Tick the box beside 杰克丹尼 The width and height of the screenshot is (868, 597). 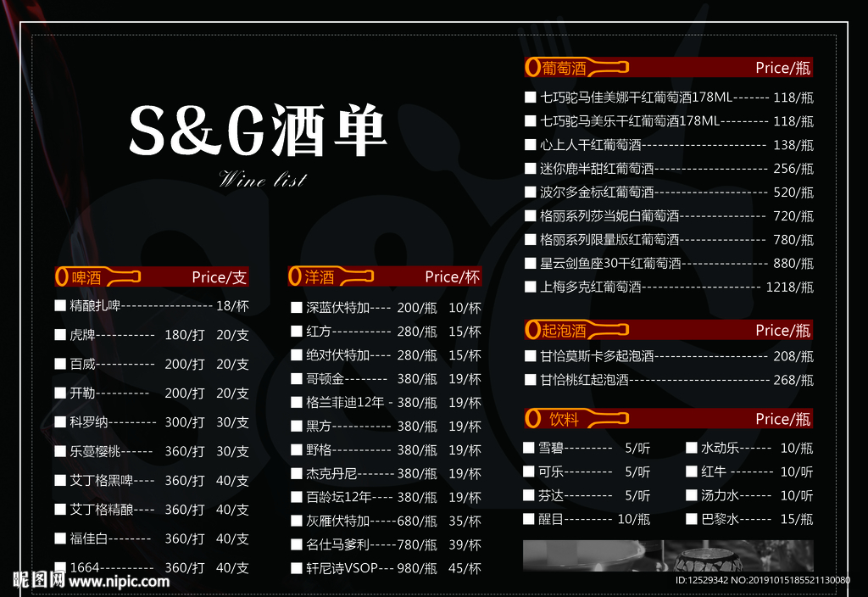click(297, 473)
